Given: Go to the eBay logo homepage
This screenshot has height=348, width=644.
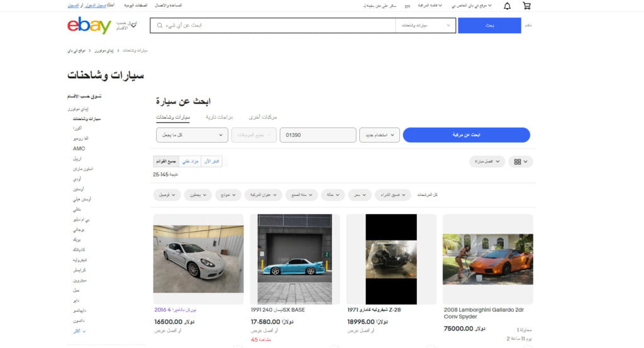Looking at the screenshot, I should pos(89,26).
